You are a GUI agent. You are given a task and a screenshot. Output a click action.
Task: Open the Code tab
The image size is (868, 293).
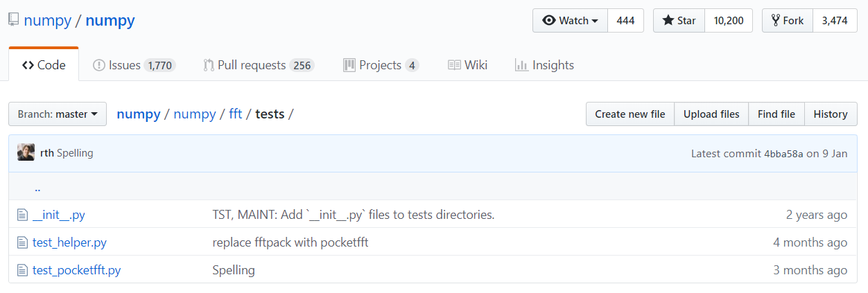pos(44,65)
